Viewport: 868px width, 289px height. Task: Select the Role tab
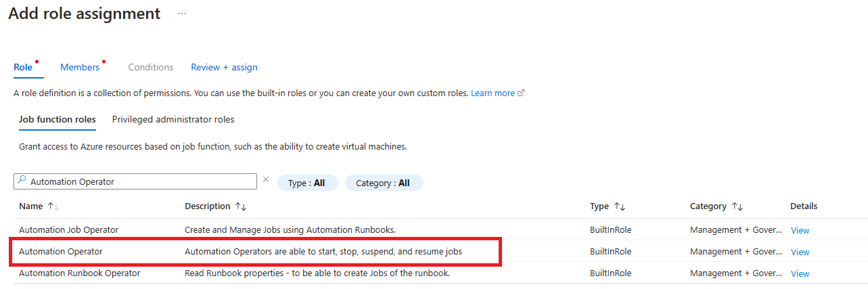coord(23,67)
